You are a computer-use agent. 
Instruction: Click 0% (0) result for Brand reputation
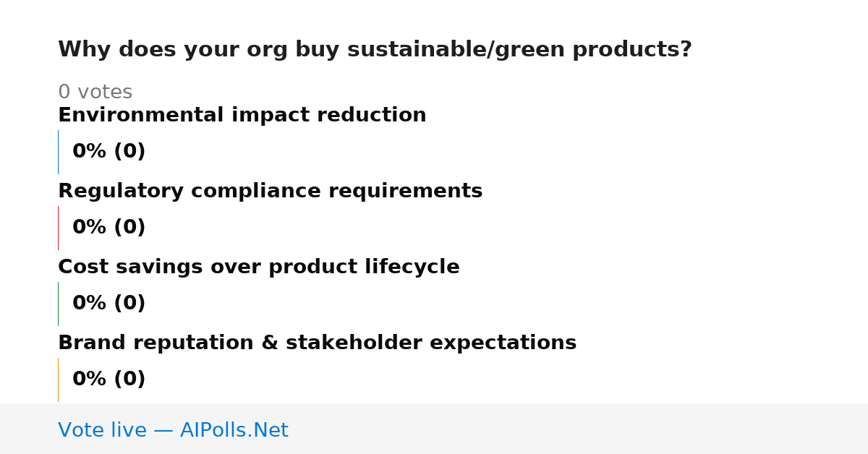109,380
